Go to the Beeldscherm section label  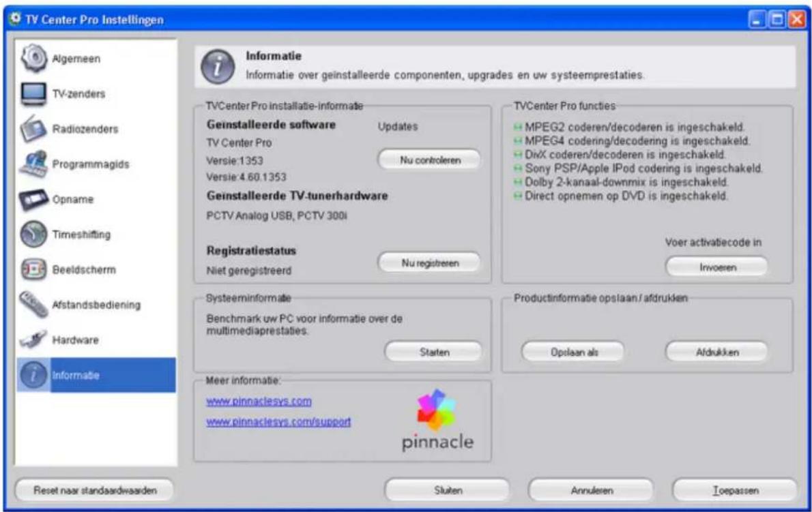(84, 269)
